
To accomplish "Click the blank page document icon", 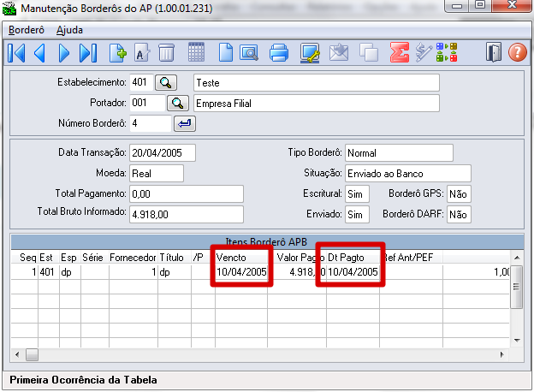I will click(225, 53).
